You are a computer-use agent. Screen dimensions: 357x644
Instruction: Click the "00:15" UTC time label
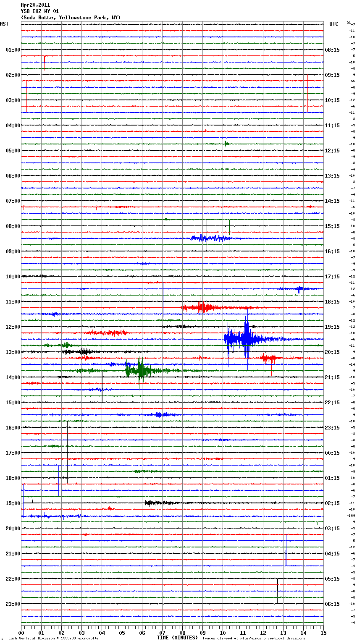pos(332,453)
